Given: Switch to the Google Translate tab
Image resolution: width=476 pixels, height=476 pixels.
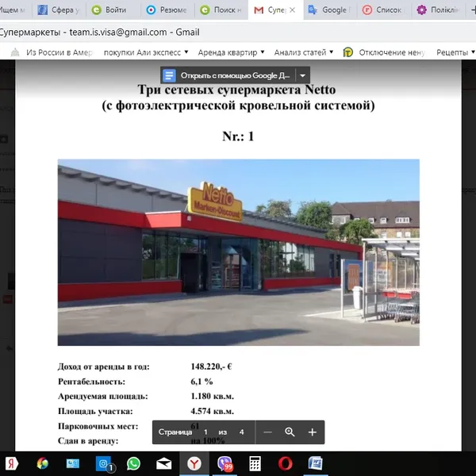Looking at the screenshot, I should (x=330, y=10).
